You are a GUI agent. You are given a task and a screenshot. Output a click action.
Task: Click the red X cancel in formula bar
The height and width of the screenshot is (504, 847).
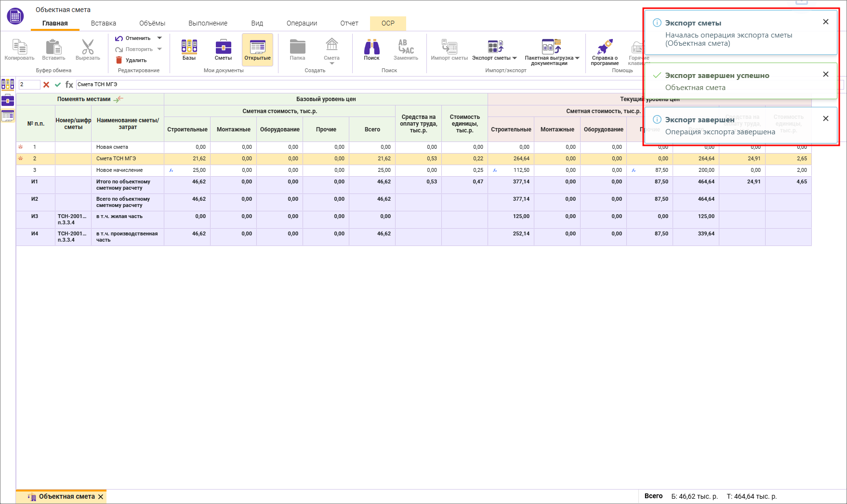[46, 85]
